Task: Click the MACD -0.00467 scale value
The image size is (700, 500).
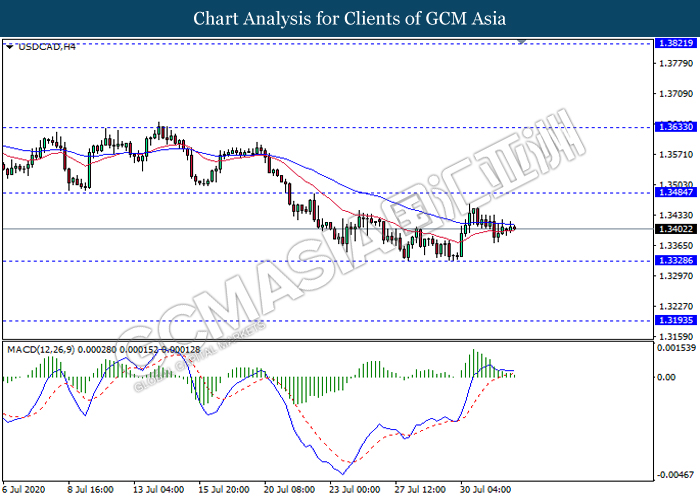Action: [x=676, y=475]
